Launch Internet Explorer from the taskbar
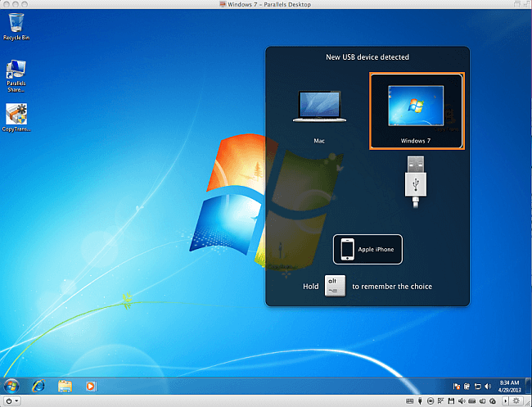The width and height of the screenshot is (532, 407). (38, 387)
